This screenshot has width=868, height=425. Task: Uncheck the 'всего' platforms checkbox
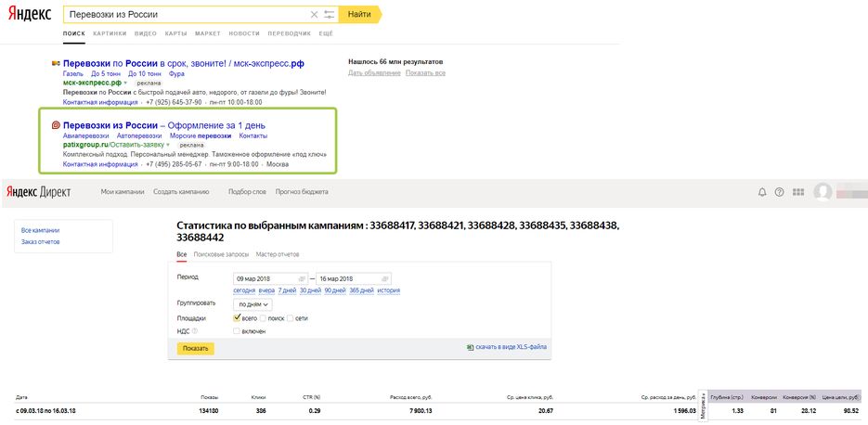click(x=237, y=318)
